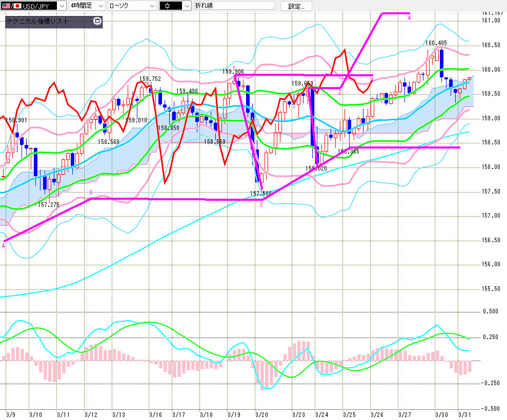Viewport: 507px width, 420px height.
Task: Select the 160.495 high price label
Action: pyautogui.click(x=436, y=43)
